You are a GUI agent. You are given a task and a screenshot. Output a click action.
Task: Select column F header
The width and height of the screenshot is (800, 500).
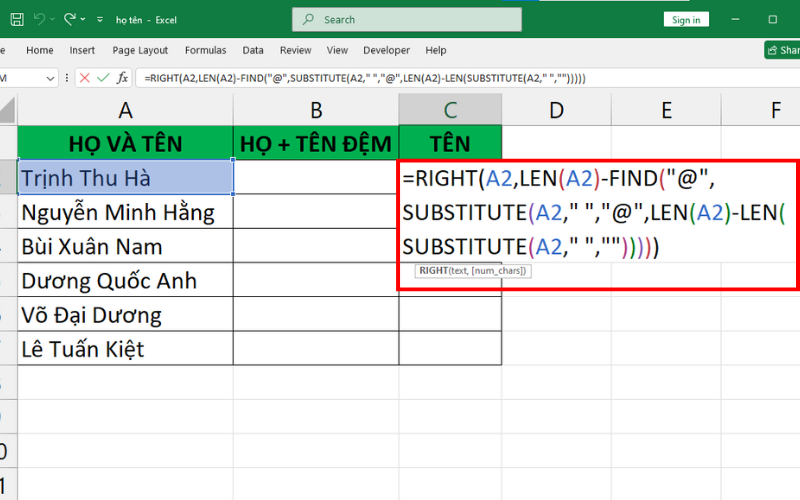[761, 109]
